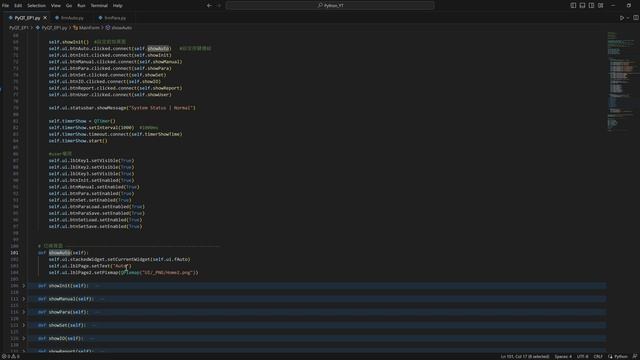The image size is (640, 360).
Task: Open the customize layout icon
Action: pos(600,5)
